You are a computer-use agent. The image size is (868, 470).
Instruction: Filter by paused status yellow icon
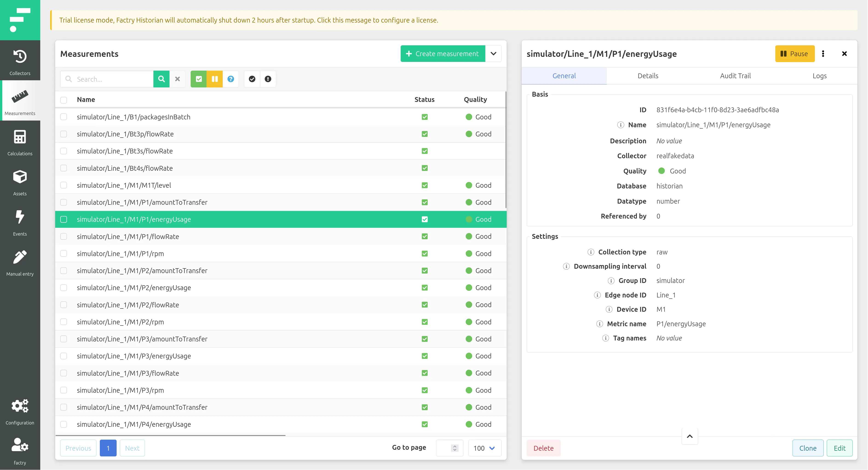click(x=215, y=79)
